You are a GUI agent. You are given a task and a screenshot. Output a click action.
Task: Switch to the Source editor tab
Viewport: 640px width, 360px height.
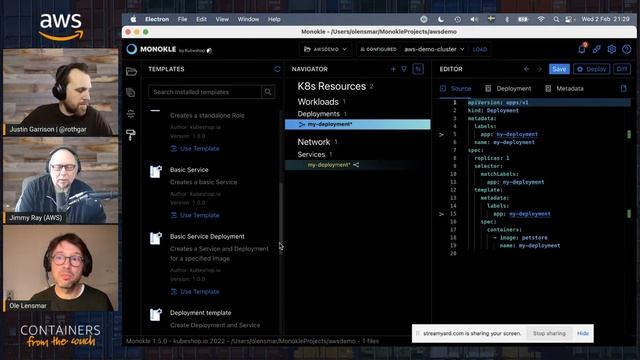(456, 89)
